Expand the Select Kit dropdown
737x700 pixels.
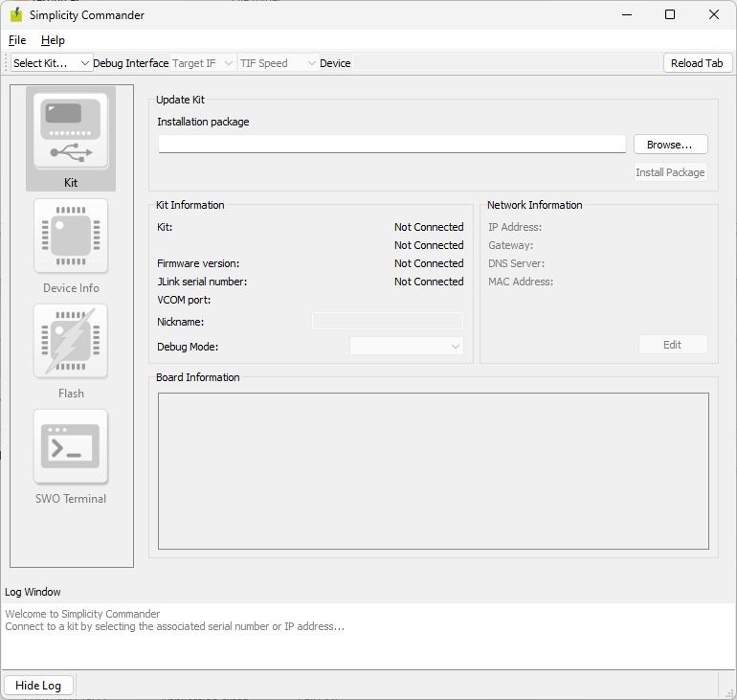(52, 63)
